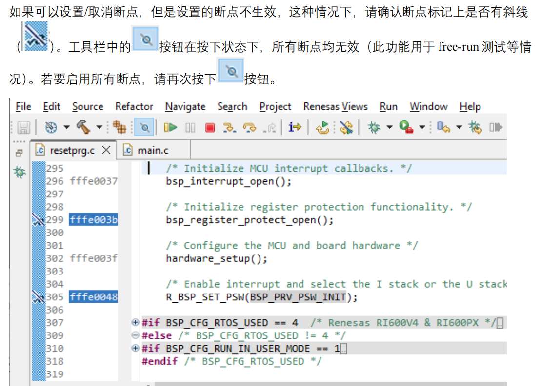Click the Run with toolbox icon
This screenshot has width=540, height=392.
pyautogui.click(x=406, y=127)
